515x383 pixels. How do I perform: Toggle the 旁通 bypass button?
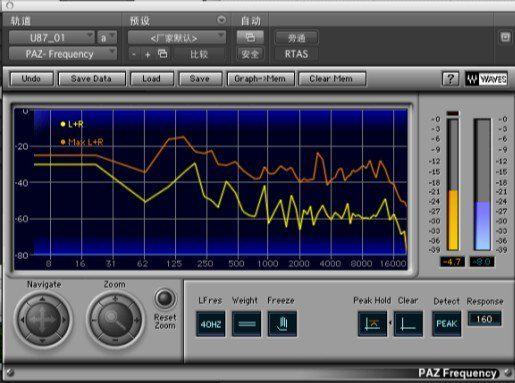[296, 38]
